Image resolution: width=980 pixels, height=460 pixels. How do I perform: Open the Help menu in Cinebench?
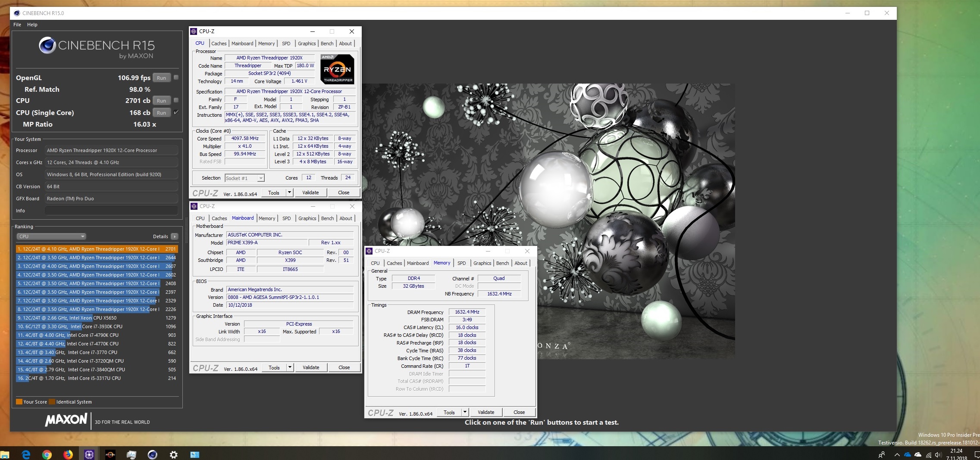32,25
